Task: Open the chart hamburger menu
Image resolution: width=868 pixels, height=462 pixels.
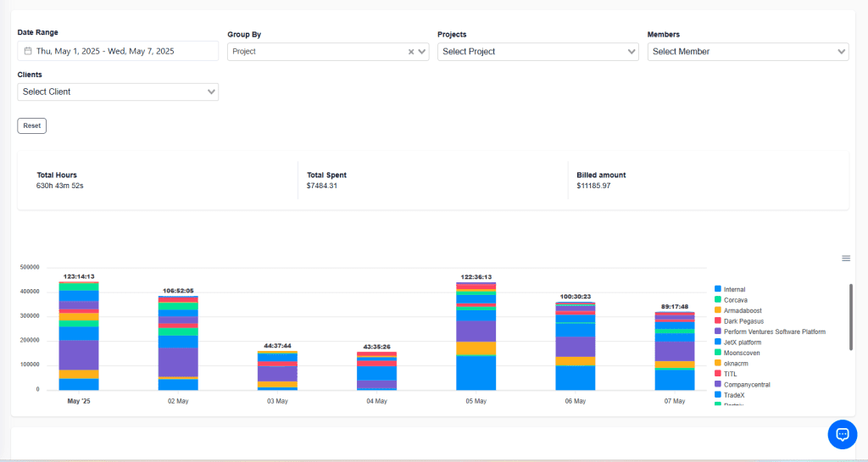Action: point(845,259)
